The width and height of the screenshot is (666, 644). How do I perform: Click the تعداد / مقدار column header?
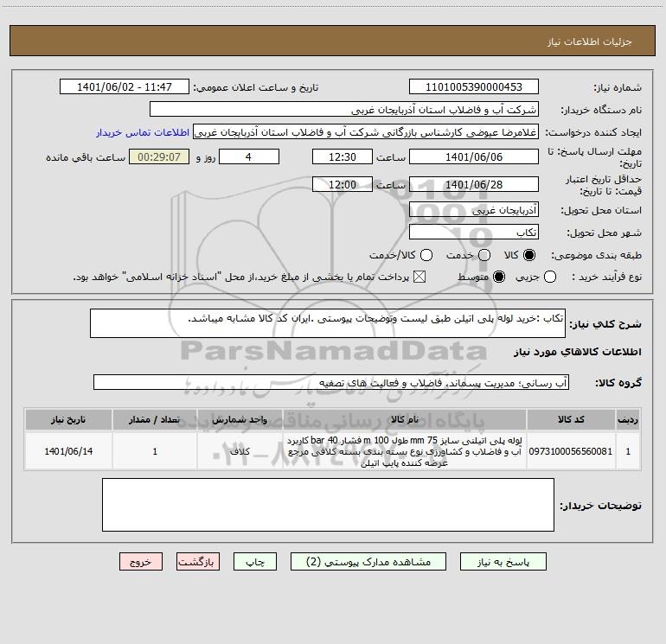(x=155, y=419)
